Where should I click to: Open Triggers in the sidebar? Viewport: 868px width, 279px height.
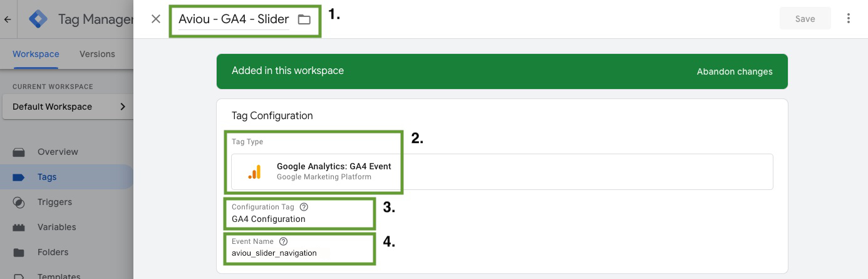point(54,202)
